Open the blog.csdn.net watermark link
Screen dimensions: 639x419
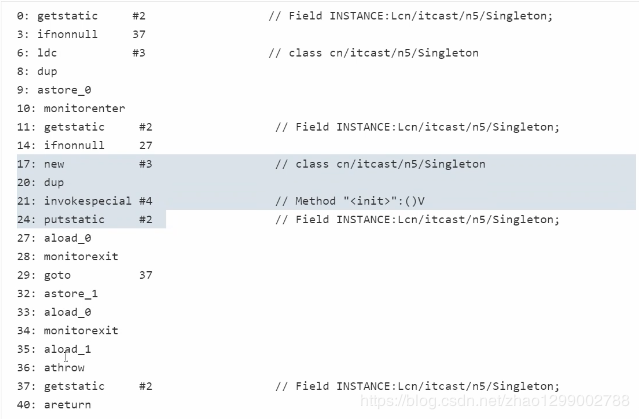[495, 401]
